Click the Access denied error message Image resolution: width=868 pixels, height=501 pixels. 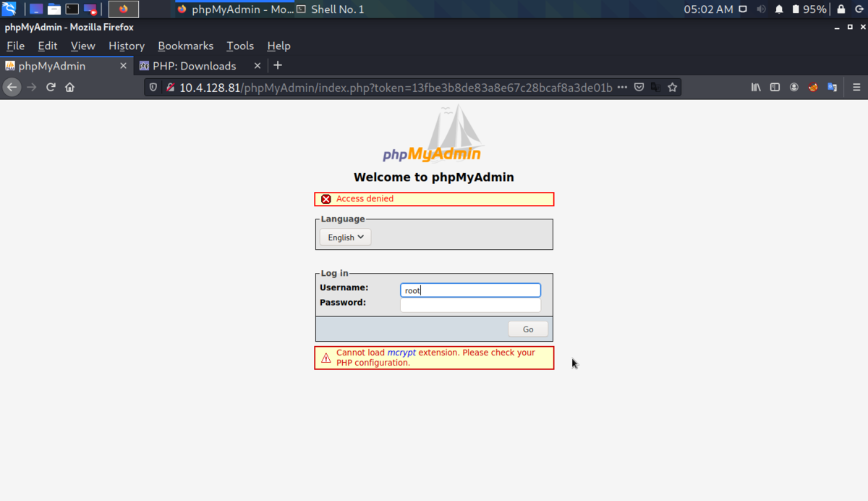[x=434, y=199]
